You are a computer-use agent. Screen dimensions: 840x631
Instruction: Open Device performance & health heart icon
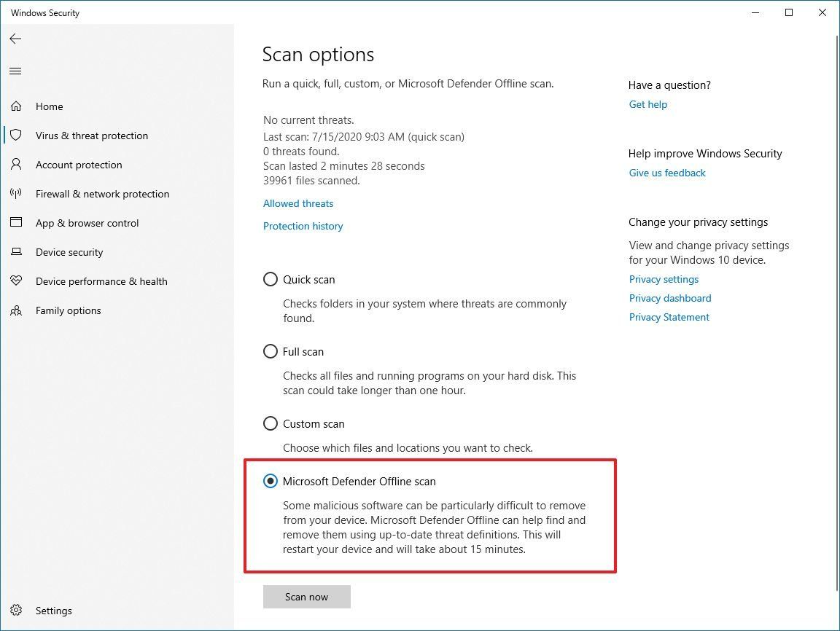coord(15,281)
